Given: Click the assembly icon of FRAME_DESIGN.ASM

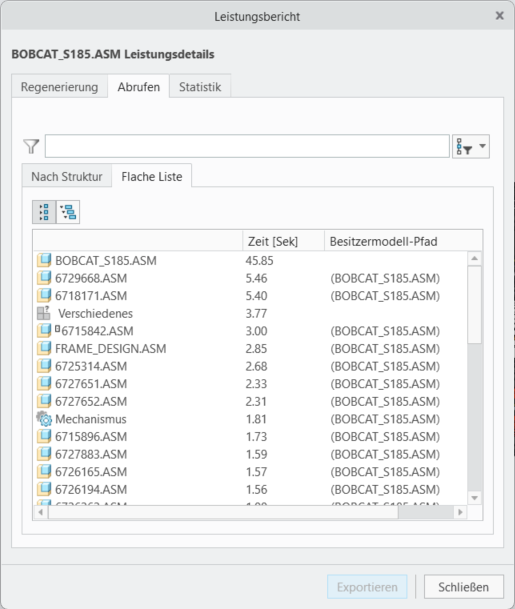Looking at the screenshot, I should [44, 348].
